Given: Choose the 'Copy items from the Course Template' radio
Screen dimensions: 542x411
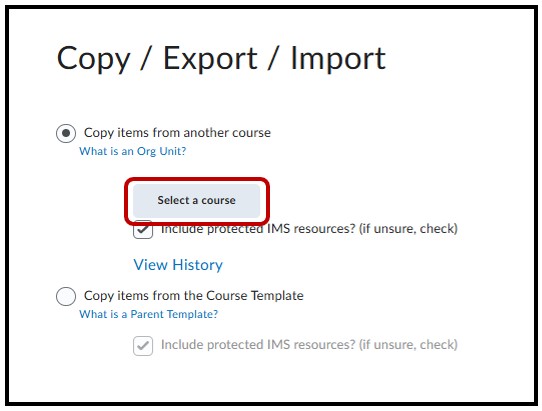Looking at the screenshot, I should [66, 296].
